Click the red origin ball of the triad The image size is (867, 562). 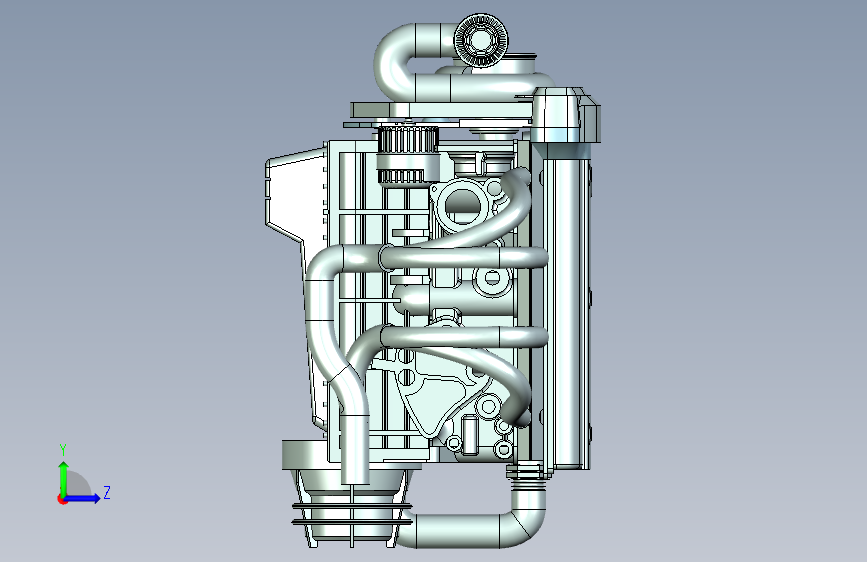[62, 499]
